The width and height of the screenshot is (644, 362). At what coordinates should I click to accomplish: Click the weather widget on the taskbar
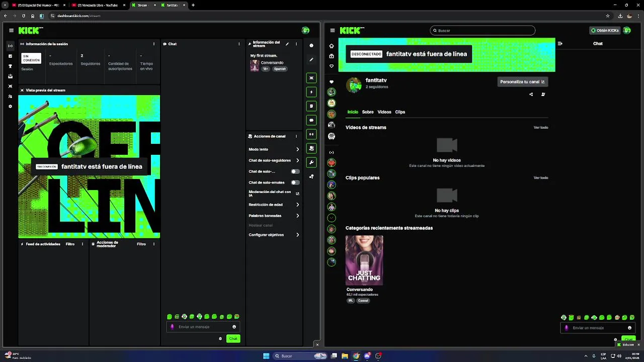click(18, 356)
